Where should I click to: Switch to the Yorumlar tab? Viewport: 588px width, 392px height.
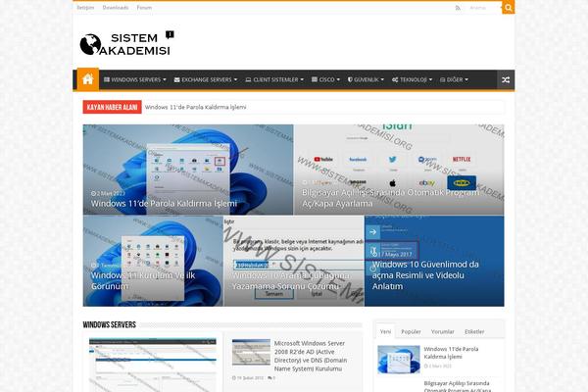443,331
